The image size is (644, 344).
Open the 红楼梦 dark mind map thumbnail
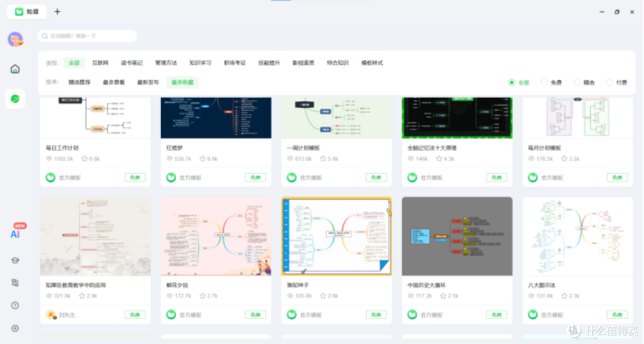coord(216,118)
